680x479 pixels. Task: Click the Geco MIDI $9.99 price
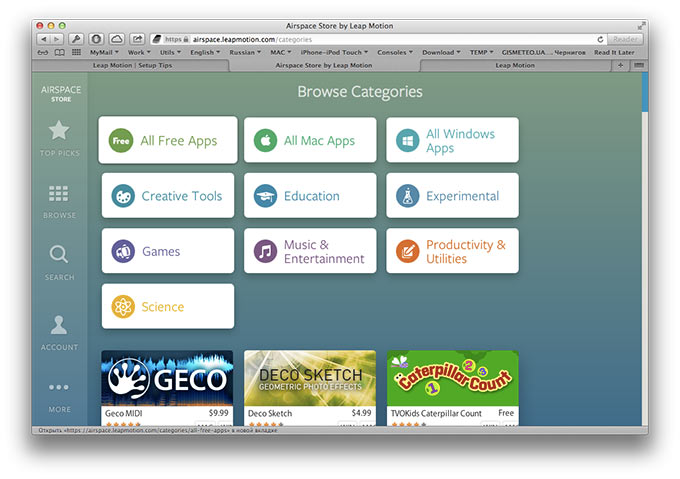pos(218,413)
